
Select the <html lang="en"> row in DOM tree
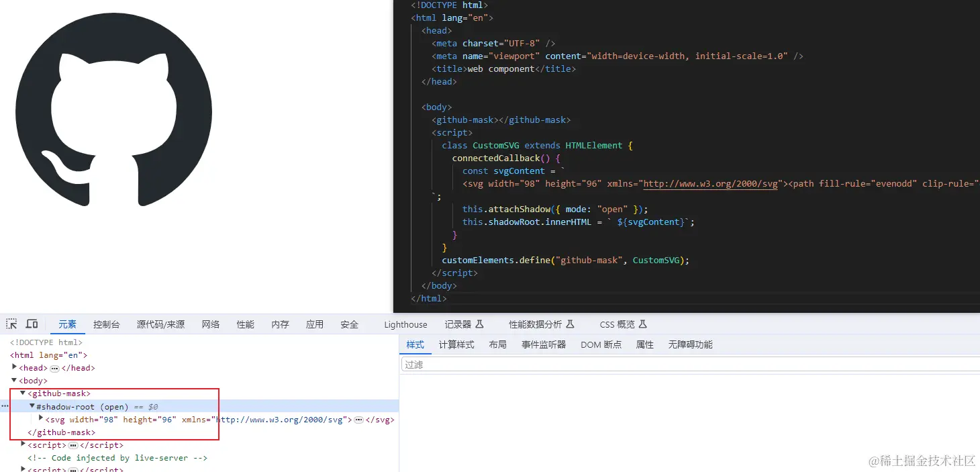48,355
